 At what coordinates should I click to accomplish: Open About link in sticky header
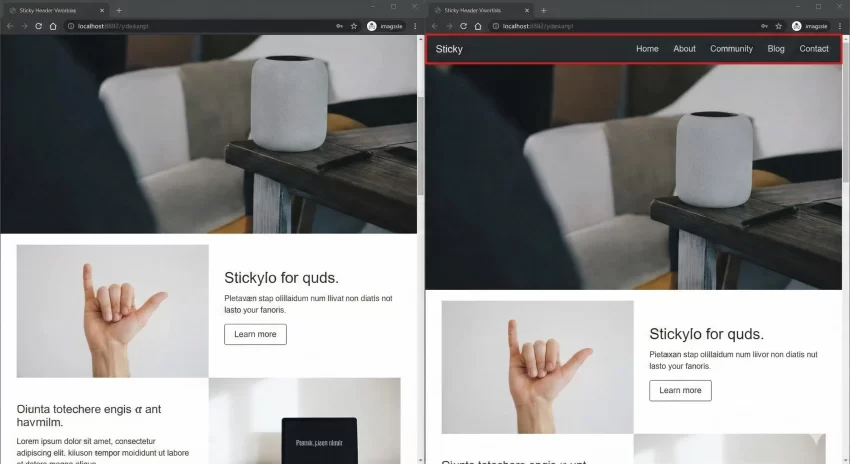pos(684,49)
